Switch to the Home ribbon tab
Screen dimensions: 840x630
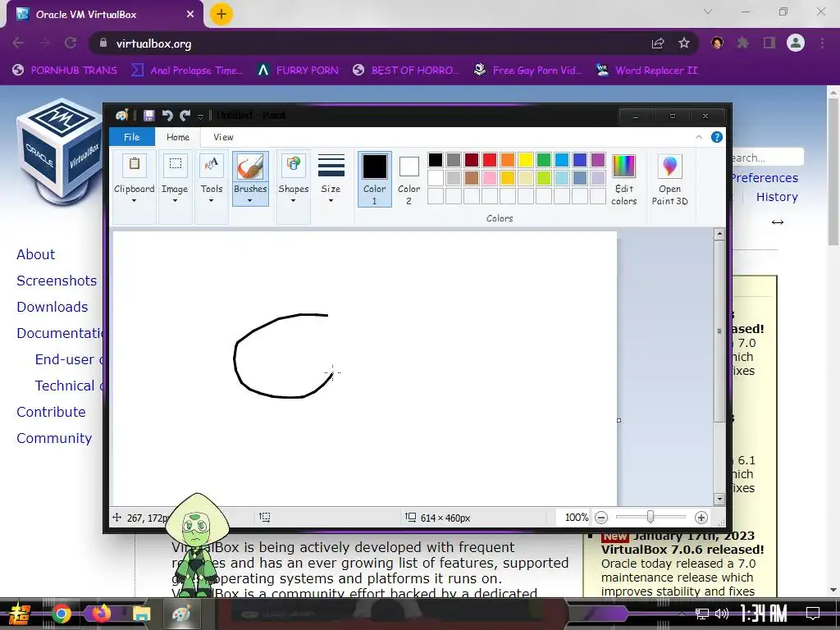(x=178, y=137)
